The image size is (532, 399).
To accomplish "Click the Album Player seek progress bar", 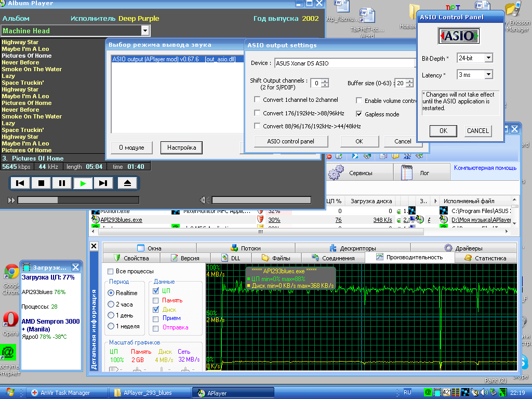I will tap(78, 200).
